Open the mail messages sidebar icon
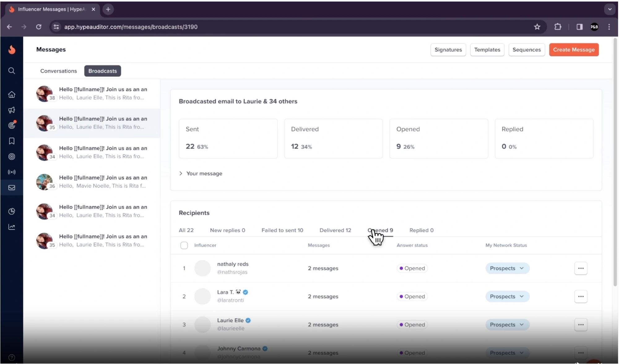Screen dimensions: 620x364 [x=11, y=188]
